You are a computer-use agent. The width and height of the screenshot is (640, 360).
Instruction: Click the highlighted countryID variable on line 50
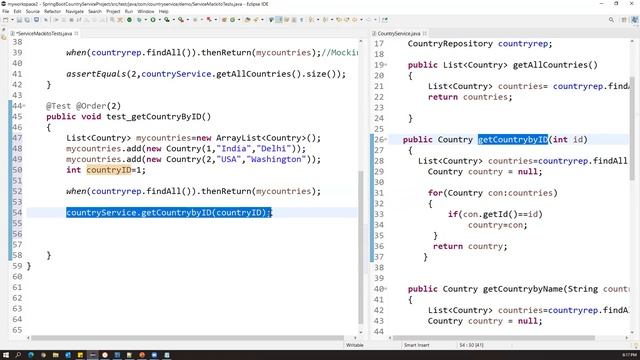(x=109, y=170)
